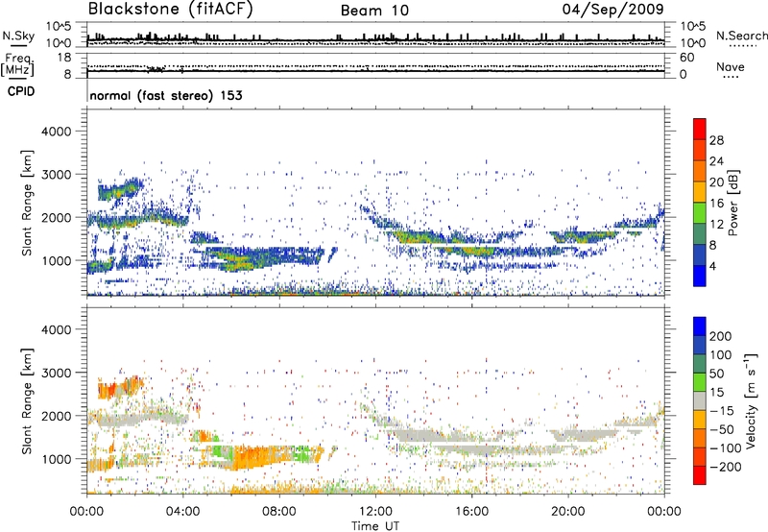Select the "Time UT" axis title

(x=375, y=526)
